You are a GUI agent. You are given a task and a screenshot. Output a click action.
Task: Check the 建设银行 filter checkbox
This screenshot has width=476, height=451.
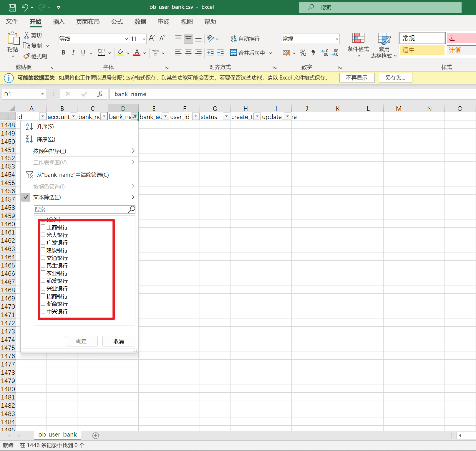pyautogui.click(x=43, y=250)
